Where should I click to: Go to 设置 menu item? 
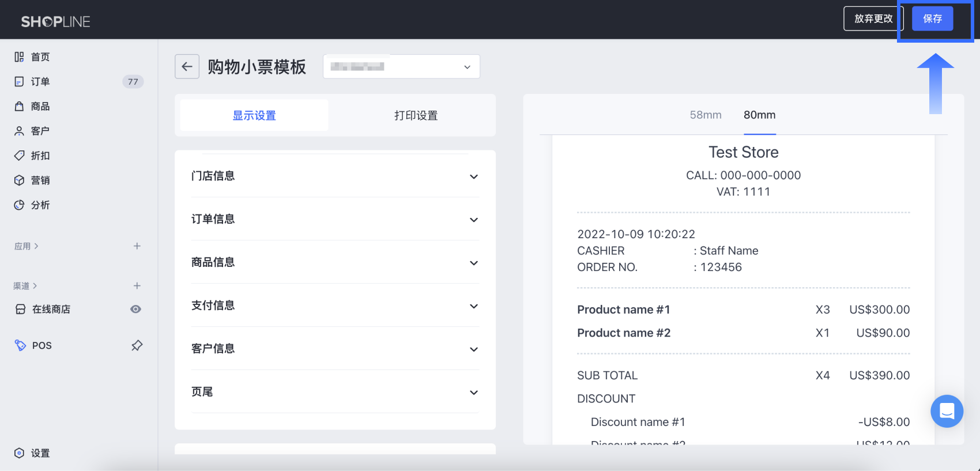click(x=40, y=453)
